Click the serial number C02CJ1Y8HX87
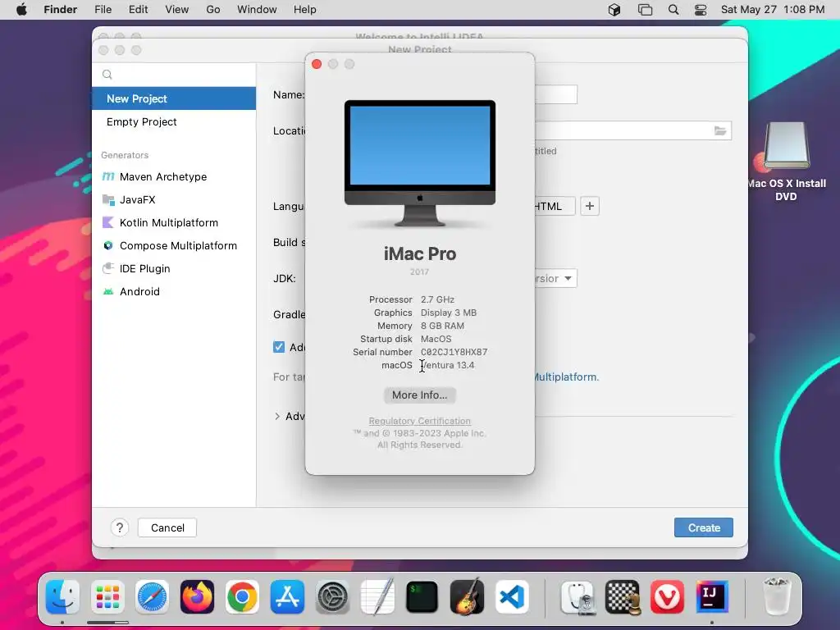This screenshot has width=840, height=630. click(x=454, y=352)
